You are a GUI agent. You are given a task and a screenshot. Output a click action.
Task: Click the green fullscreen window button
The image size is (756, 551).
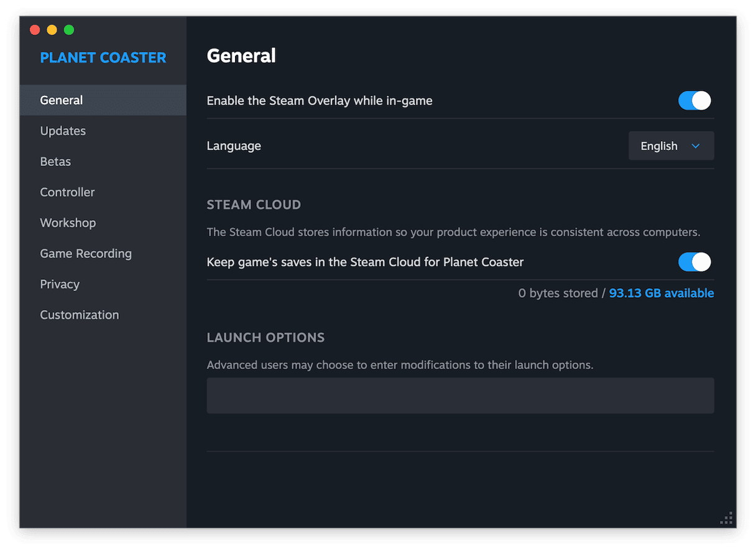pyautogui.click(x=69, y=30)
